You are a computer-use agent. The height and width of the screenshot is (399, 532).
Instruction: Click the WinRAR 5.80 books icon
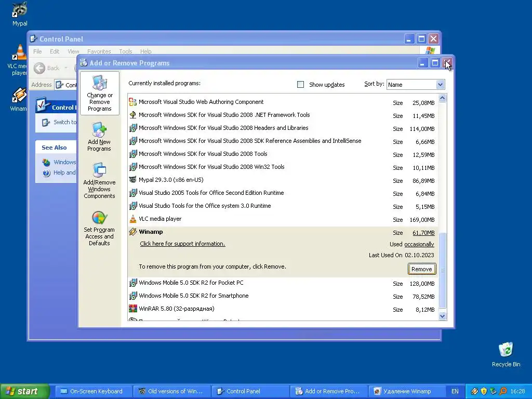pyautogui.click(x=132, y=309)
